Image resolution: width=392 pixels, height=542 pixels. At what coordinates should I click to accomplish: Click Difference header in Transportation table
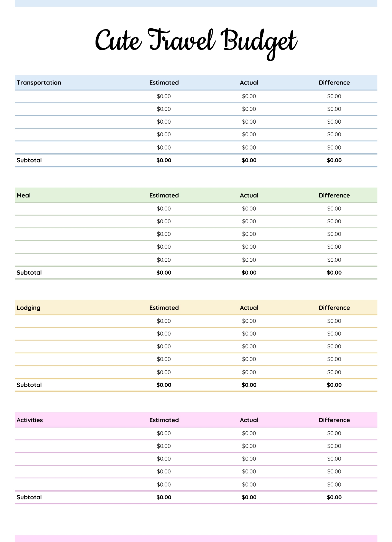334,83
